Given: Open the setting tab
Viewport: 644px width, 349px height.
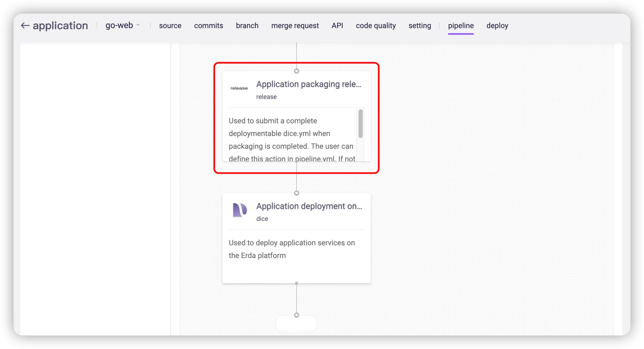Looking at the screenshot, I should pyautogui.click(x=420, y=26).
